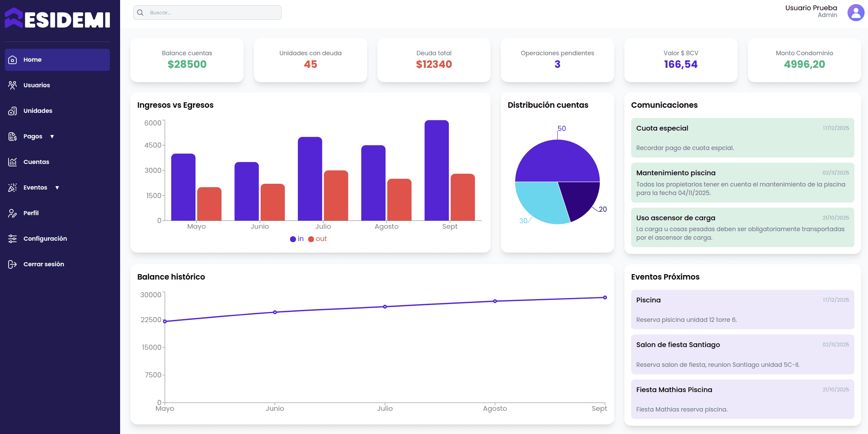Select the Home icon in the sidebar
The width and height of the screenshot is (868, 434).
click(x=13, y=60)
